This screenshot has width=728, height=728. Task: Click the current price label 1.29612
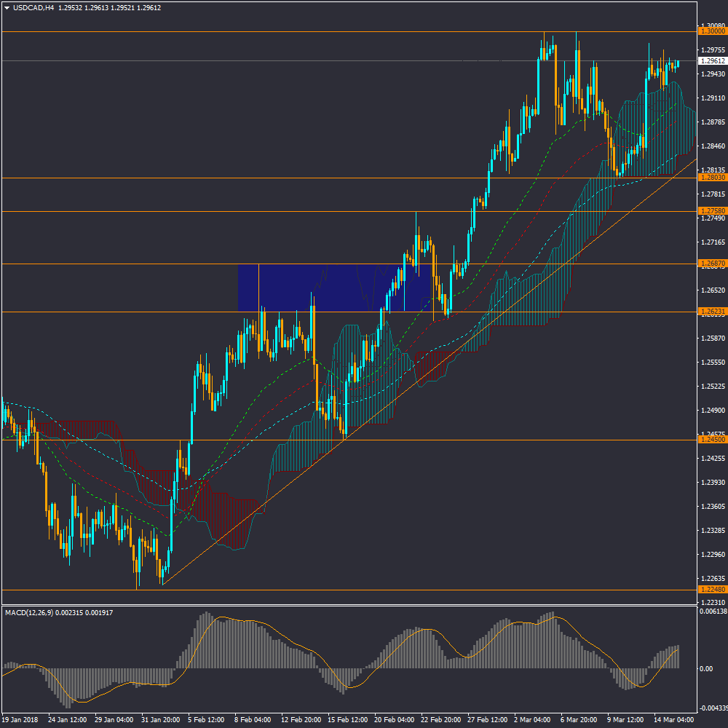point(712,61)
